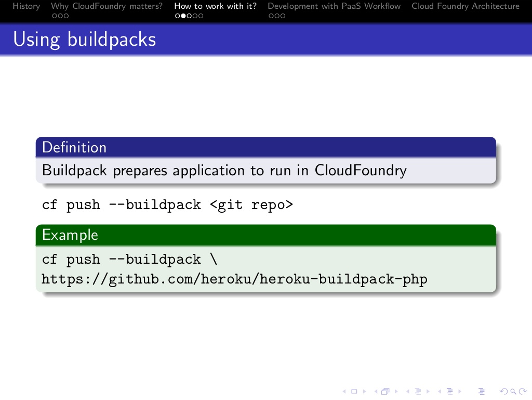Open the heroku-buildpack-php GitHub URL
532x400 pixels.
pyautogui.click(x=234, y=279)
